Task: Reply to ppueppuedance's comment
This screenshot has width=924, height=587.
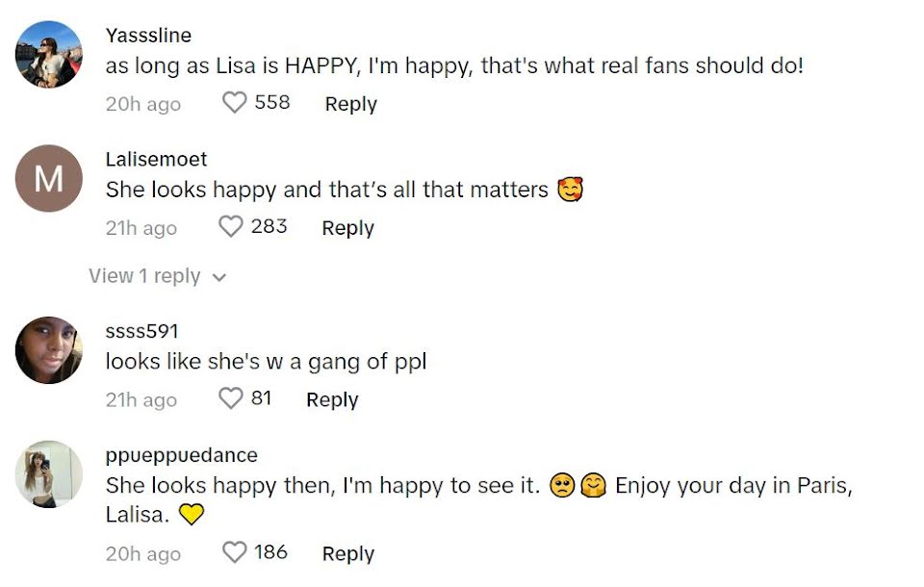Action: (x=347, y=553)
